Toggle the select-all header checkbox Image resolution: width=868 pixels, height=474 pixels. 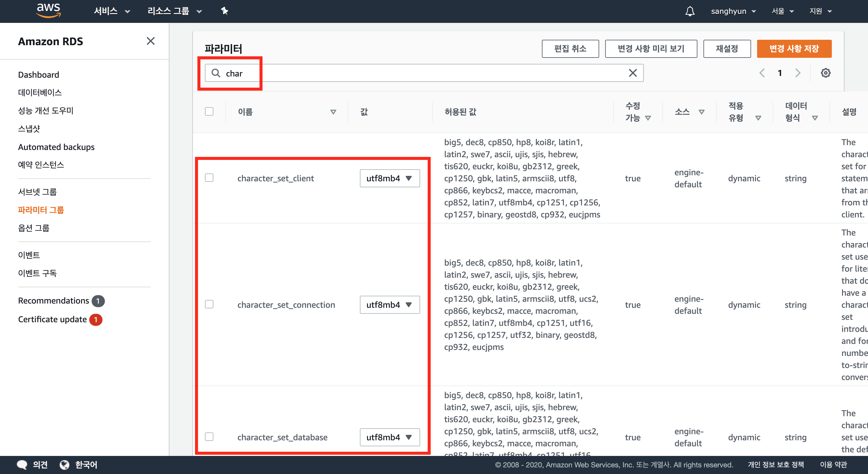pyautogui.click(x=209, y=111)
